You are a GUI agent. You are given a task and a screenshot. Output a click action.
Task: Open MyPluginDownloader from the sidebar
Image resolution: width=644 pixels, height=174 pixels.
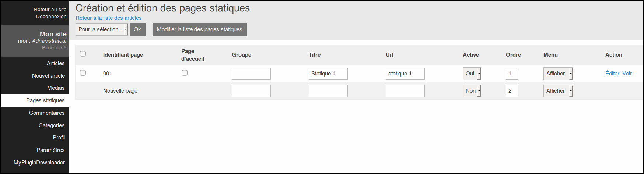(x=39, y=163)
